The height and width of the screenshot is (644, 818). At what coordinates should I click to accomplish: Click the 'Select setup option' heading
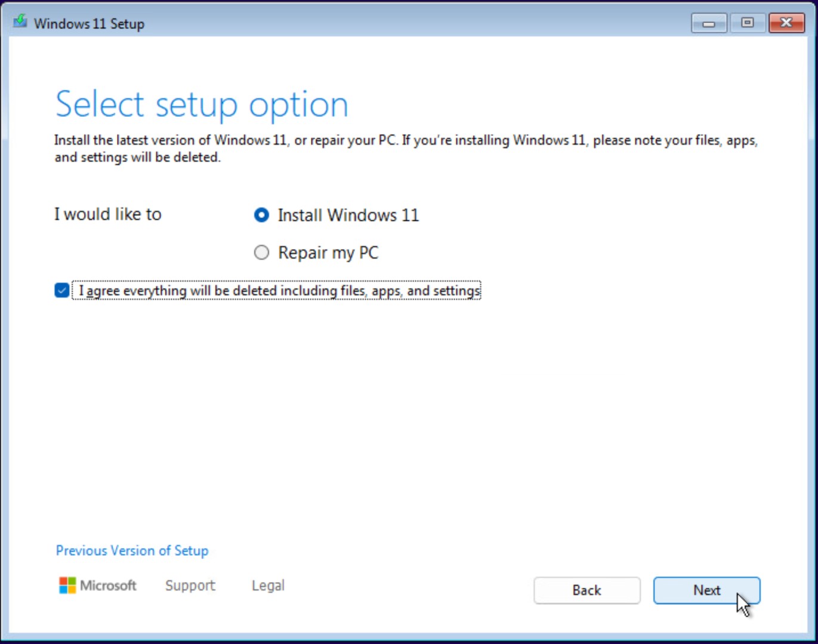[202, 104]
